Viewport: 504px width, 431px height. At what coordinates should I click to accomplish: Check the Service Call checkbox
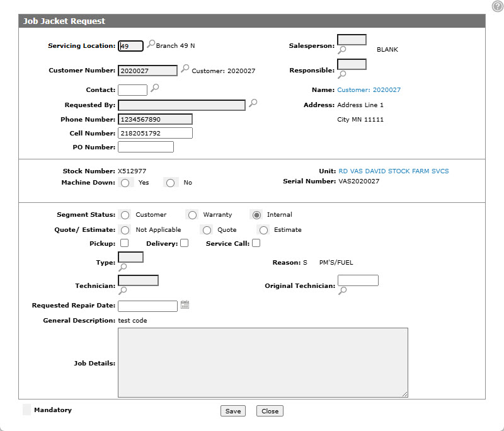(x=256, y=243)
